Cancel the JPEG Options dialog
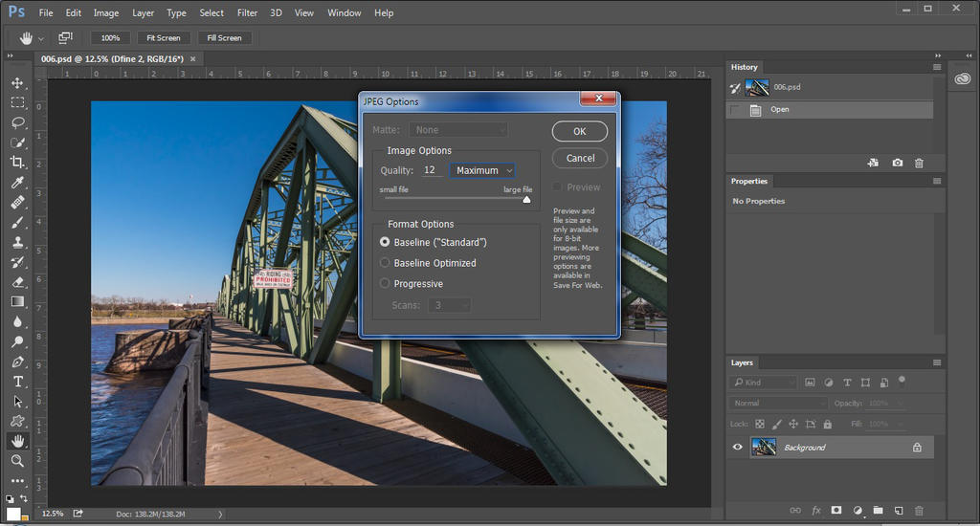Image resolution: width=980 pixels, height=526 pixels. pyautogui.click(x=580, y=158)
